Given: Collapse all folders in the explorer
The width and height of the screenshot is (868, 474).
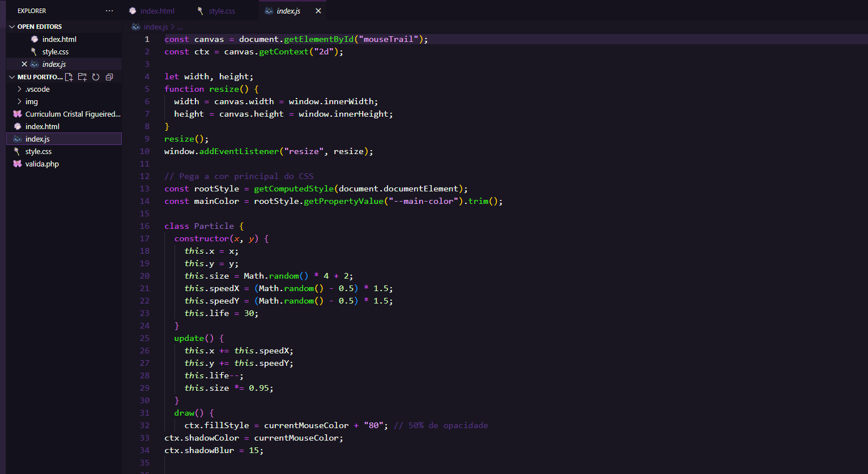Looking at the screenshot, I should (109, 77).
